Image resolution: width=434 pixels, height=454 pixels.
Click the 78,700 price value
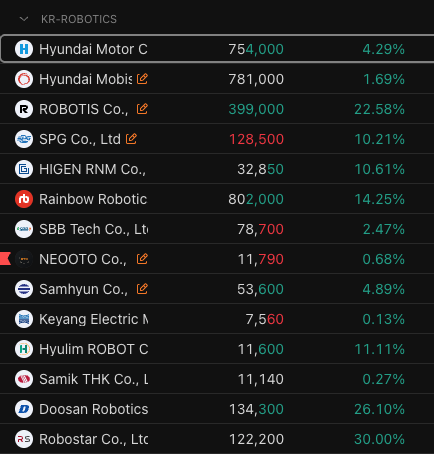(260, 229)
